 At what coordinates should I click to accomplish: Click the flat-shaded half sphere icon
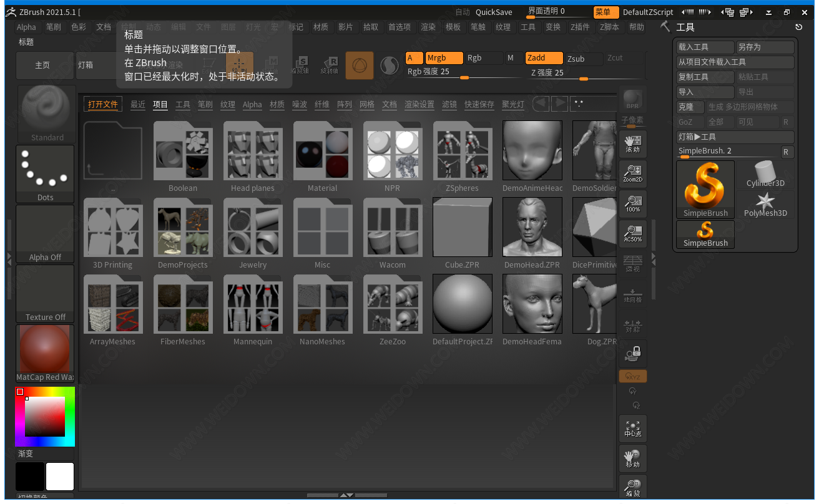pyautogui.click(x=390, y=65)
